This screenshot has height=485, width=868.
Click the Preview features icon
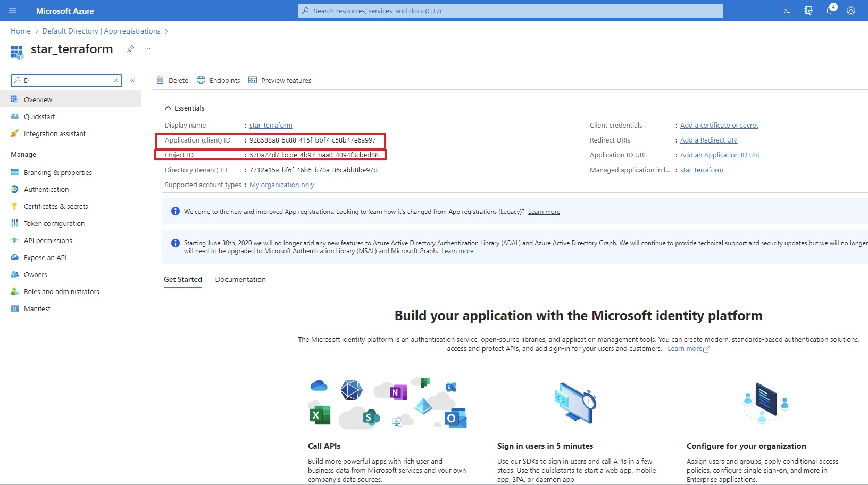click(253, 80)
